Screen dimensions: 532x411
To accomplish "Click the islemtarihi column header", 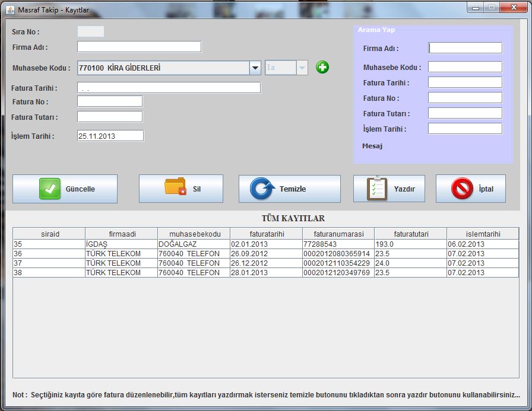I will (483, 234).
